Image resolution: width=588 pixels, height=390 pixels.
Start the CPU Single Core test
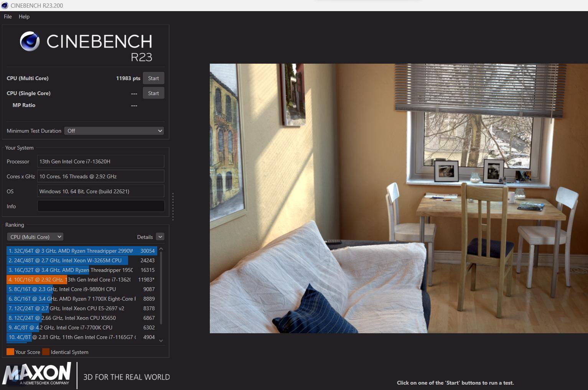[x=153, y=93]
